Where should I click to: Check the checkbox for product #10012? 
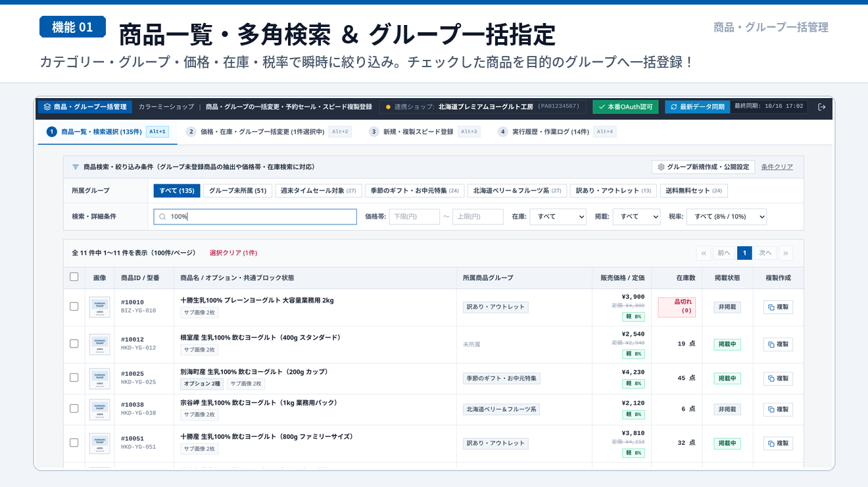pos(74,344)
